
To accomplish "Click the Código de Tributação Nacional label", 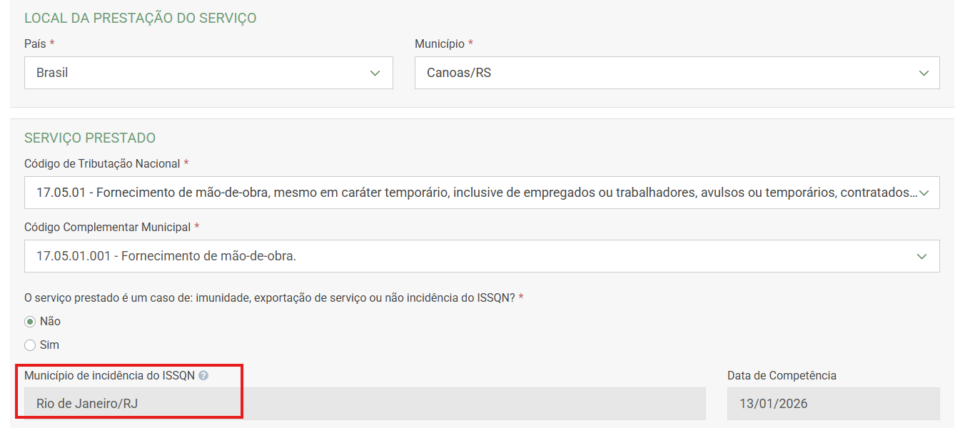I will tap(102, 164).
